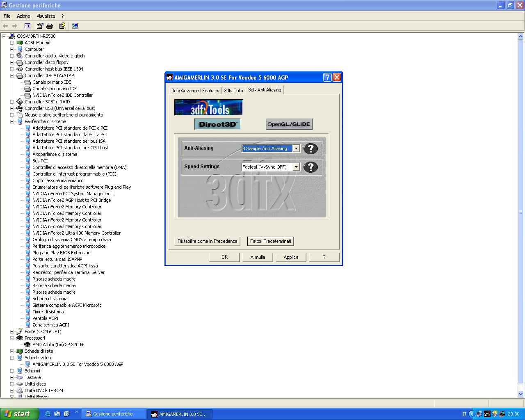The height and width of the screenshot is (420, 525).
Task: Click the OK button
Action: click(224, 257)
